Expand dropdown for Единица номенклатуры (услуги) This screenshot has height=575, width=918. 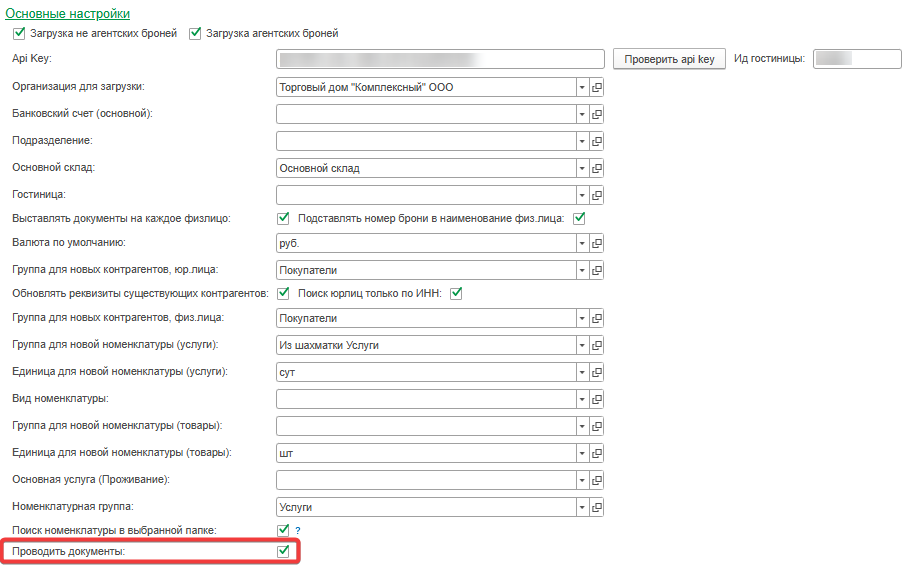[582, 372]
